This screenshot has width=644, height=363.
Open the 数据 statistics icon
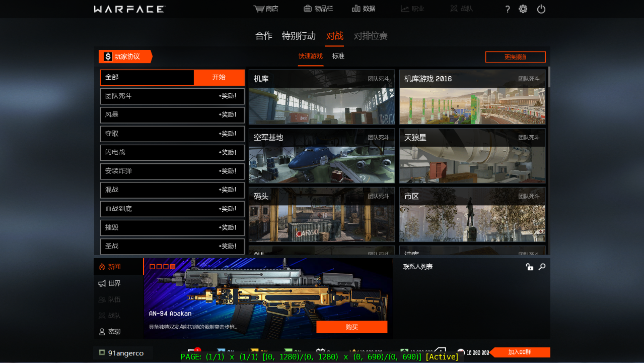tap(356, 9)
